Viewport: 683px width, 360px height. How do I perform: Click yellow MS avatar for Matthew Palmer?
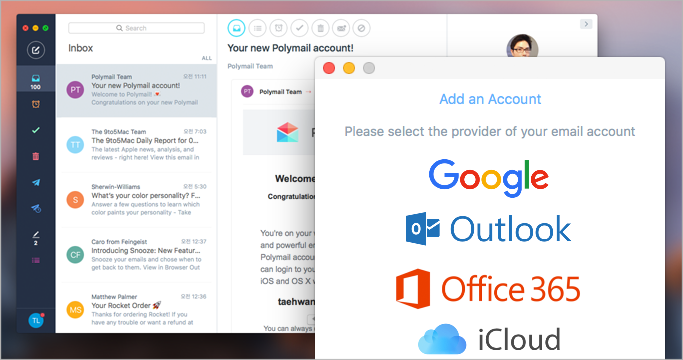[75, 310]
